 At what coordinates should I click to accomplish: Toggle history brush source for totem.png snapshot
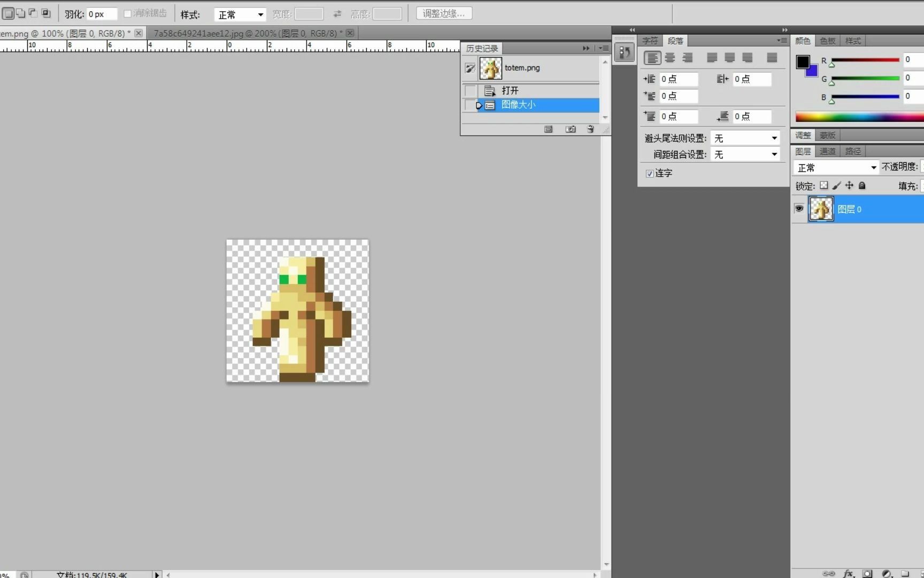tap(470, 68)
